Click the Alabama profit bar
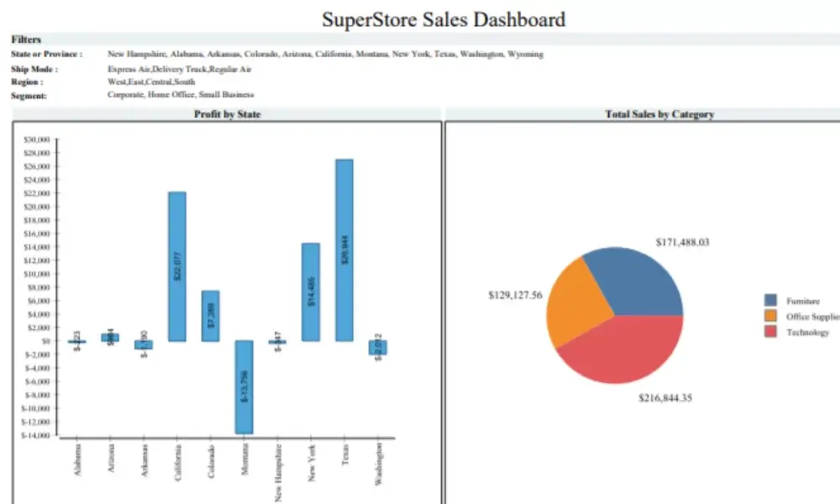 coord(77,342)
